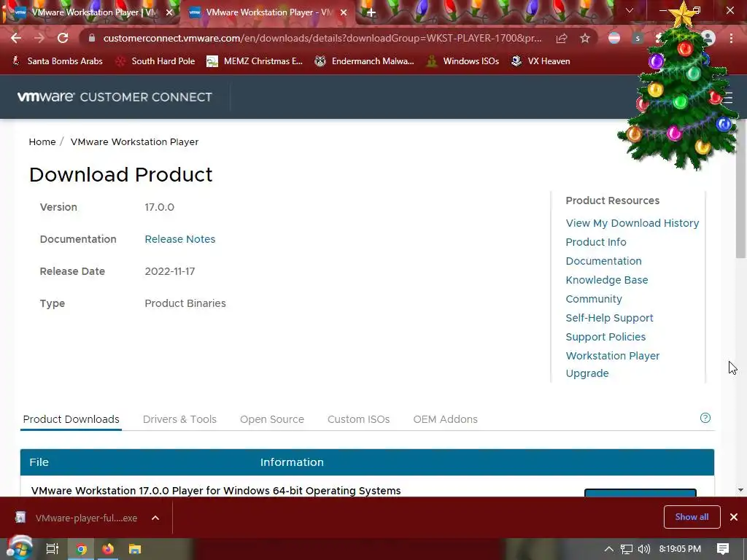Show hidden system tray icons

coord(609,549)
